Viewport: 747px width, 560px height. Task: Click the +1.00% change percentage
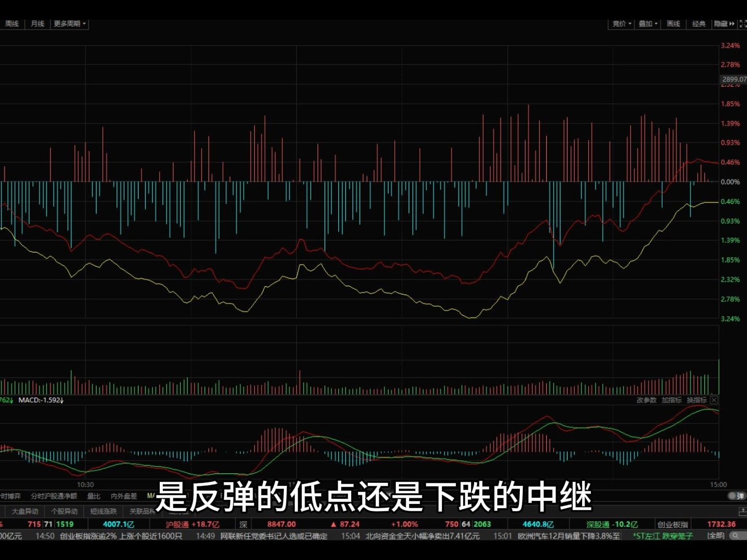[x=404, y=524]
